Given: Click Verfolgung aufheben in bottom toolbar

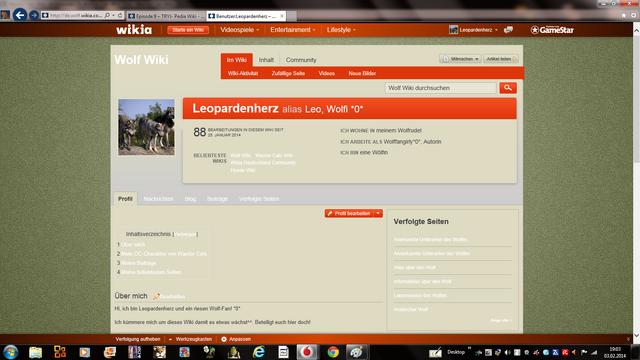Looking at the screenshot, I should 138,339.
